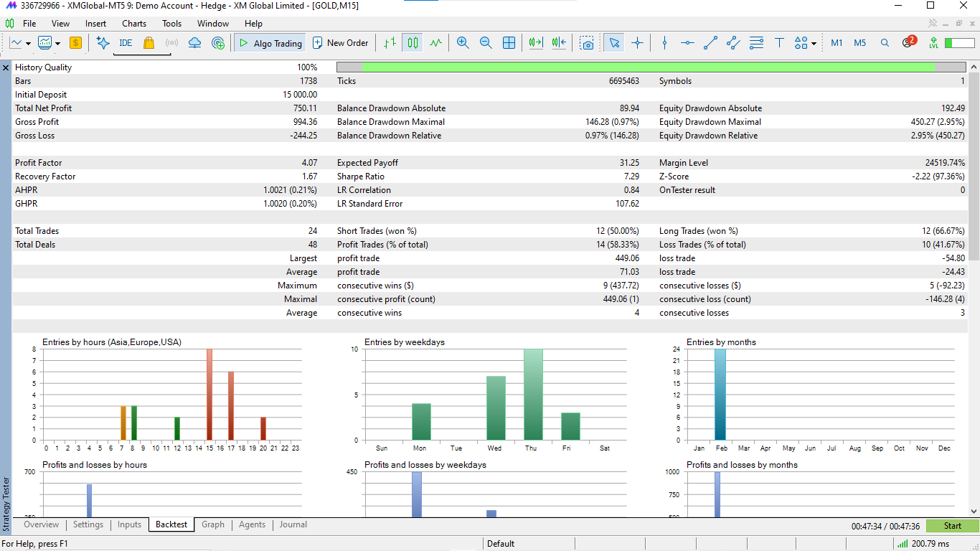The image size is (980, 551).
Task: Click the greyed signals broadcast icon
Action: [x=171, y=43]
